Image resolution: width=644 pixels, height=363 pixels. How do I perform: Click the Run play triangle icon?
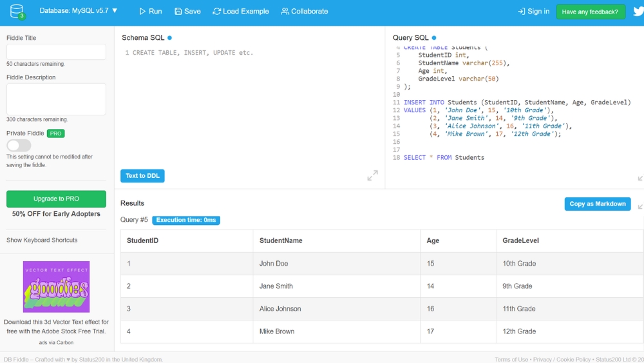point(142,11)
